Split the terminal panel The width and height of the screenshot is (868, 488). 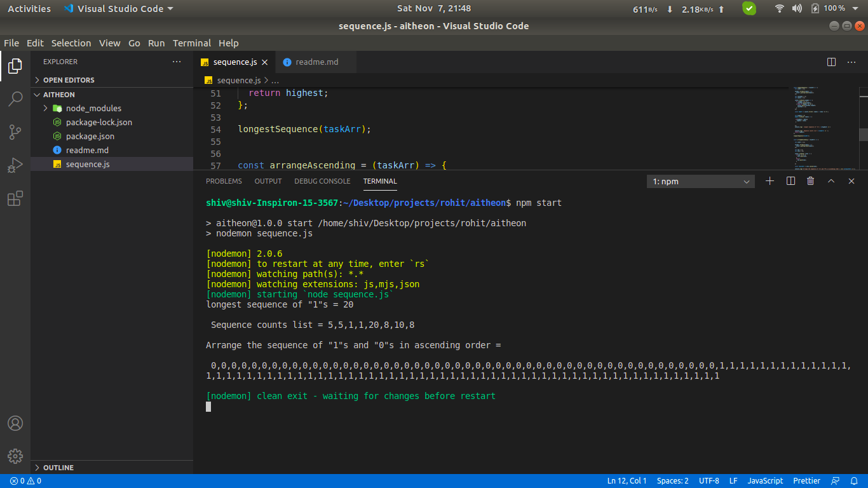coord(790,181)
